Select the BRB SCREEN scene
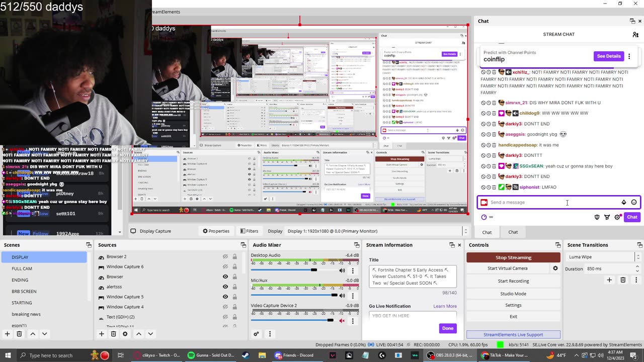 tap(44, 291)
